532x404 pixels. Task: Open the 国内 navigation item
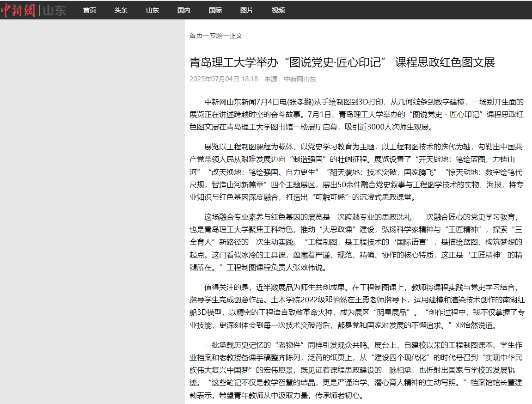click(184, 10)
